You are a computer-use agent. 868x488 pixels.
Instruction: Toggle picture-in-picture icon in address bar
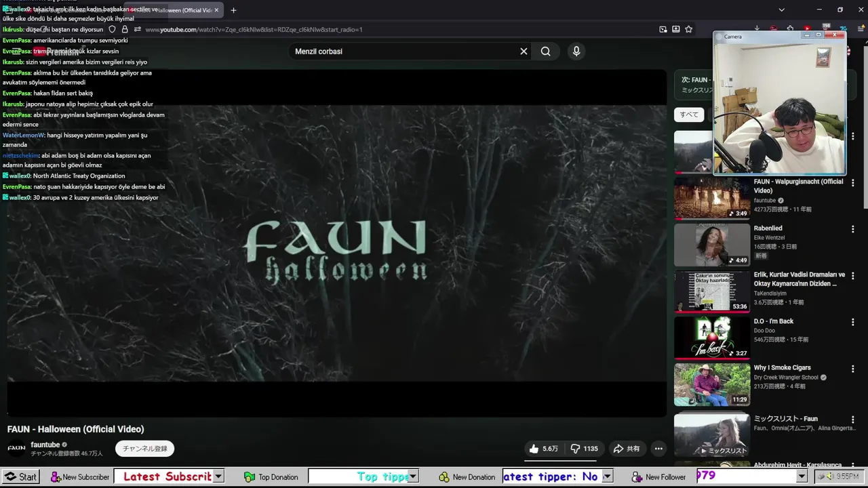(663, 29)
